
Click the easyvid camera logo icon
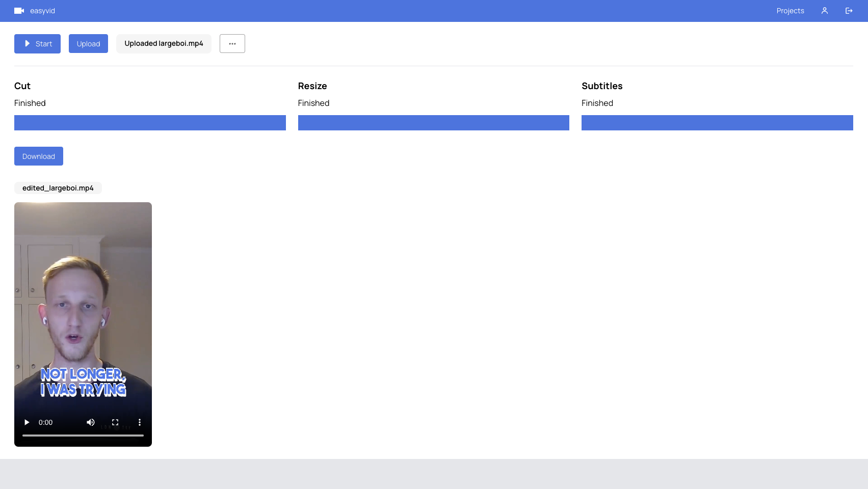tap(19, 11)
